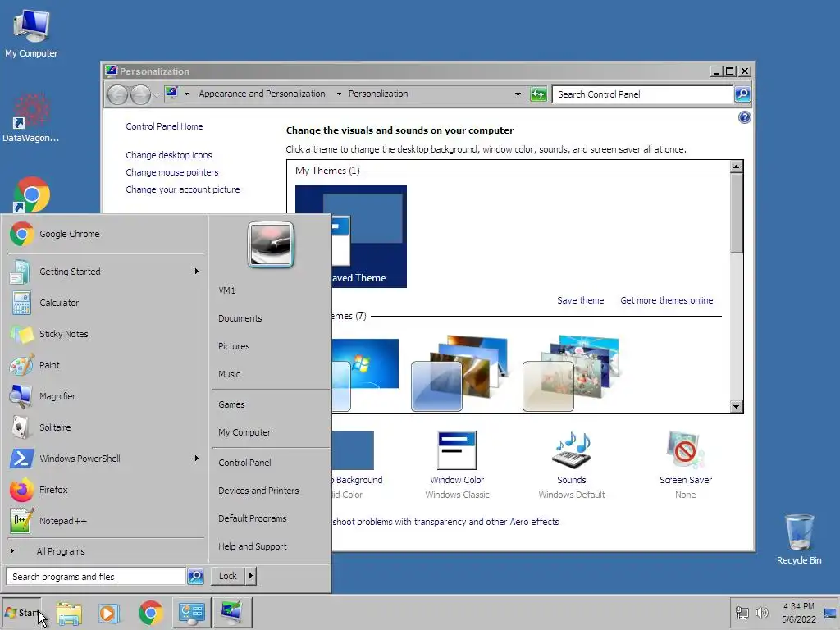Screen dimensions: 840x630
Task: Open Control Panel taskbar button
Action: tap(191, 612)
